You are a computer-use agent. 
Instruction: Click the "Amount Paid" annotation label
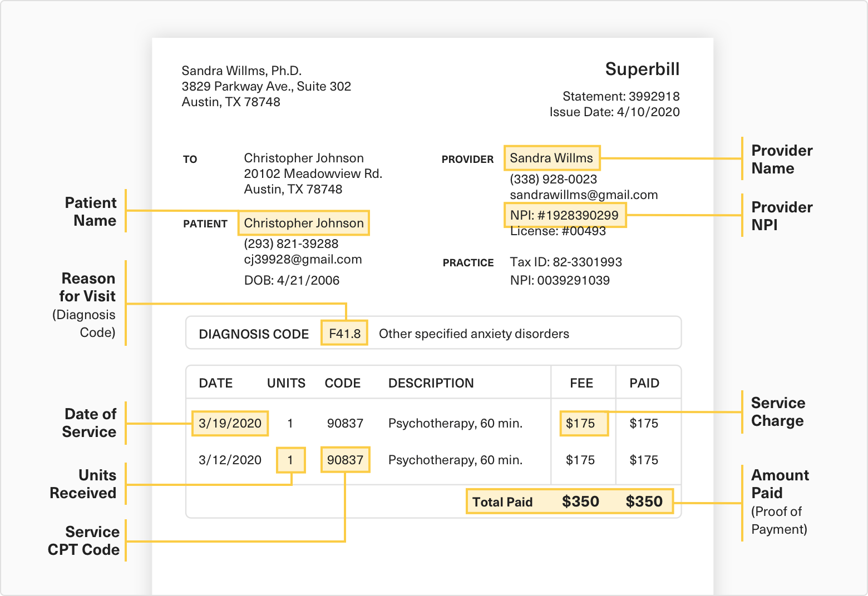[x=780, y=484]
